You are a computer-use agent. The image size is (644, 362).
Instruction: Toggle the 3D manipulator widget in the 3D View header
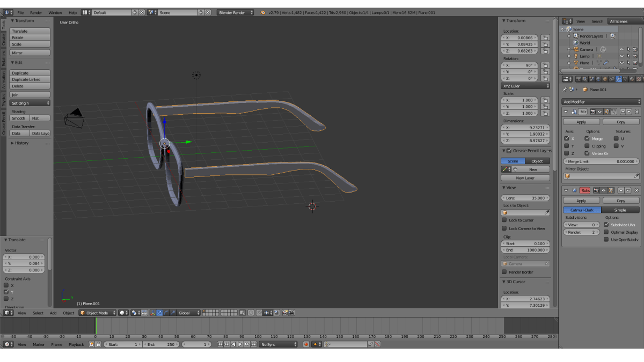[x=153, y=313]
